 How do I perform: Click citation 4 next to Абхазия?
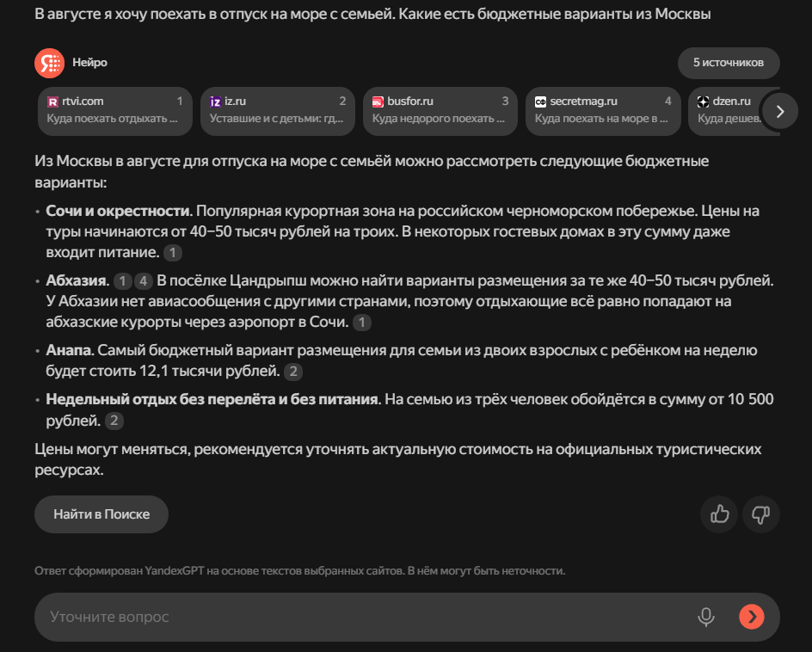pos(143,281)
